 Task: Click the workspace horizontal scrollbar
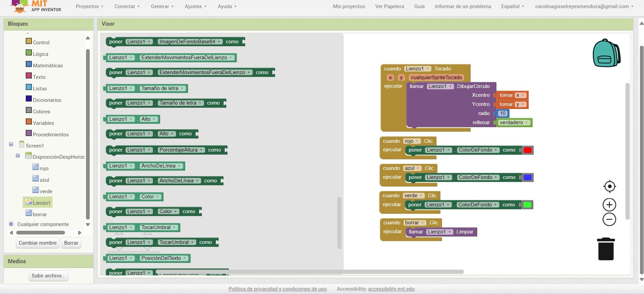point(310,272)
